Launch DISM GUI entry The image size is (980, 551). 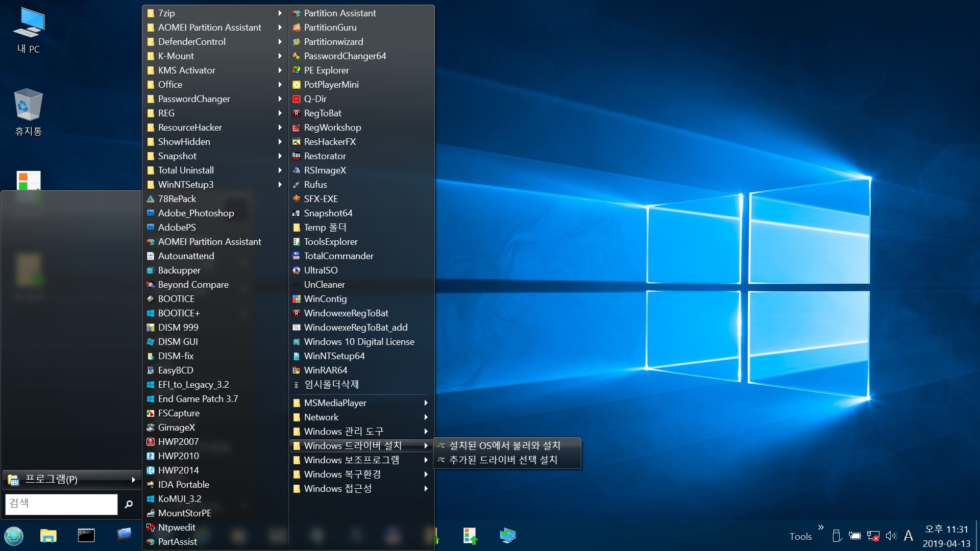click(x=215, y=342)
